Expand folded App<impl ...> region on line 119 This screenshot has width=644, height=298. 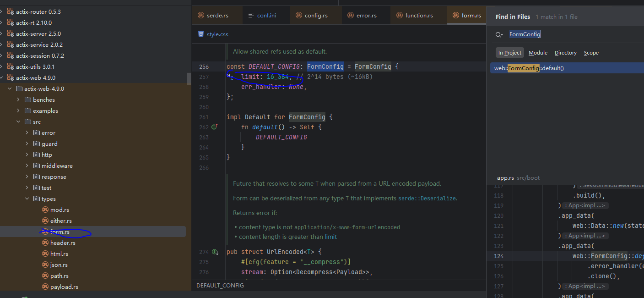[585, 206]
